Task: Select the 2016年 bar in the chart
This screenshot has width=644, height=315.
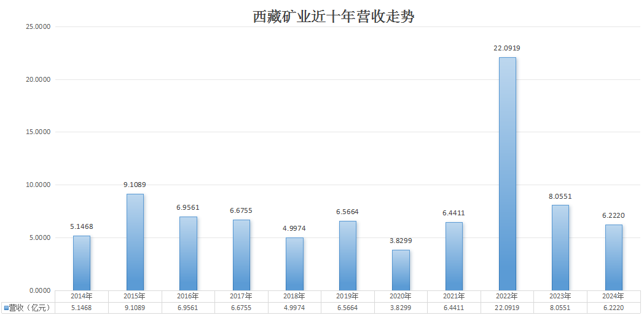Action: tap(188, 253)
